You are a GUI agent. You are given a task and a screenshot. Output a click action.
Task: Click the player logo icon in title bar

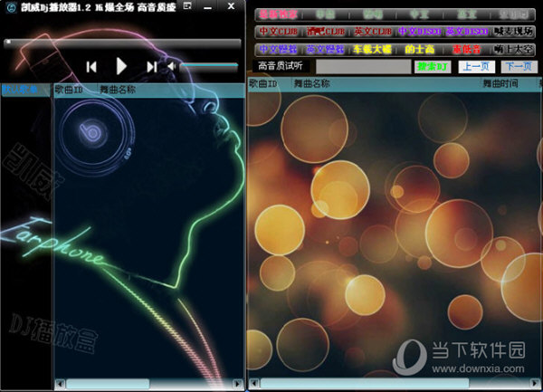click(x=11, y=7)
